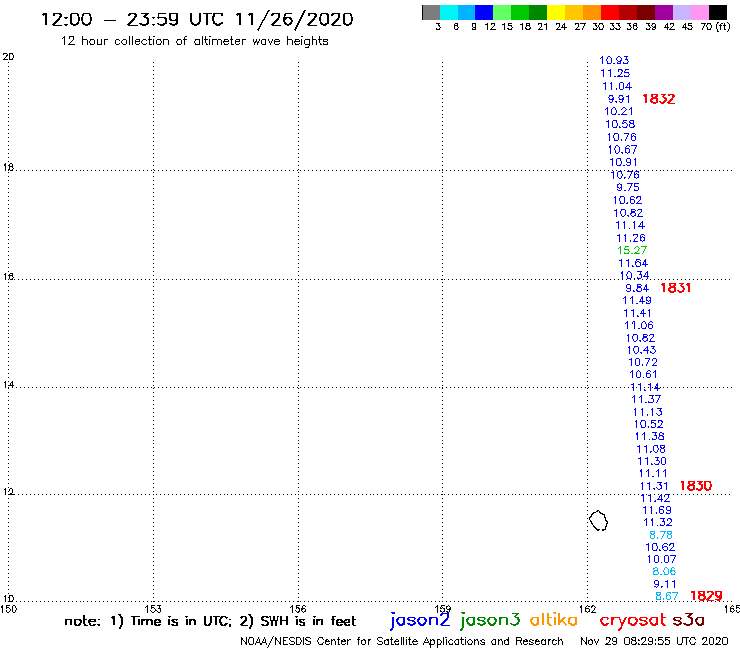Click the wave height value '11.13'
Image resolution: width=740 pixels, height=650 pixels.
coord(648,412)
